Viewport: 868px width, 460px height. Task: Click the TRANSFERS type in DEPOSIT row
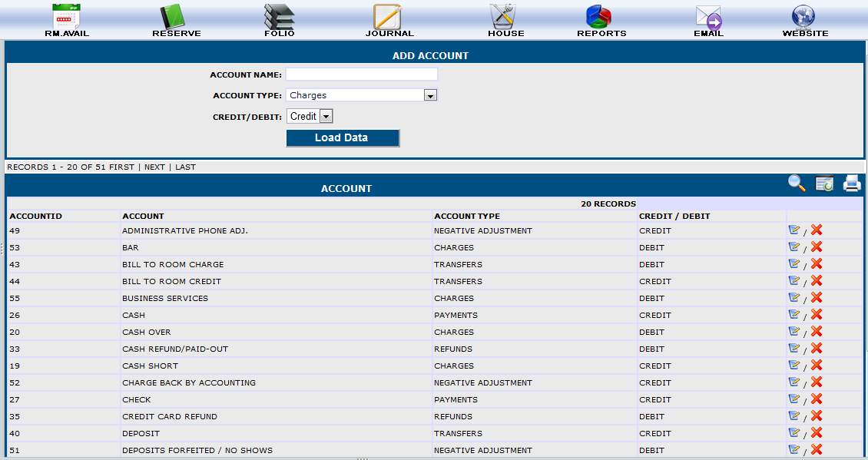coord(458,433)
